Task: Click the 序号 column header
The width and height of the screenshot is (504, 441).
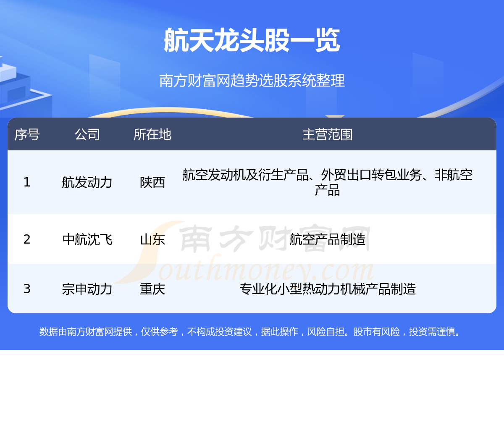Action: 27,134
